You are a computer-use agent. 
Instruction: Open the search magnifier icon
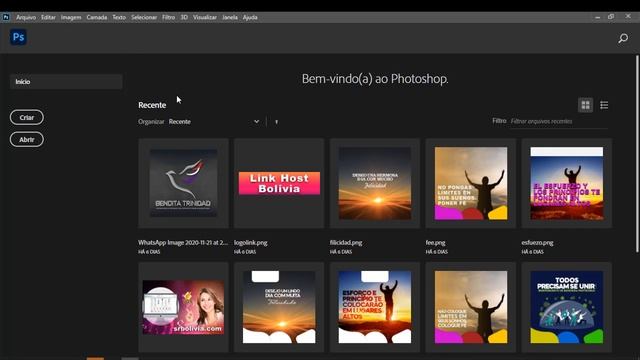click(x=623, y=38)
